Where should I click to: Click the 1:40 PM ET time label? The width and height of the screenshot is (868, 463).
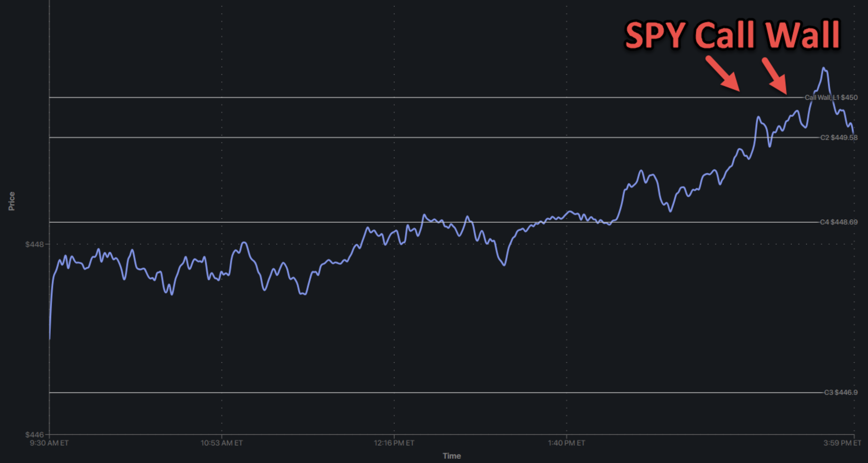(566, 443)
